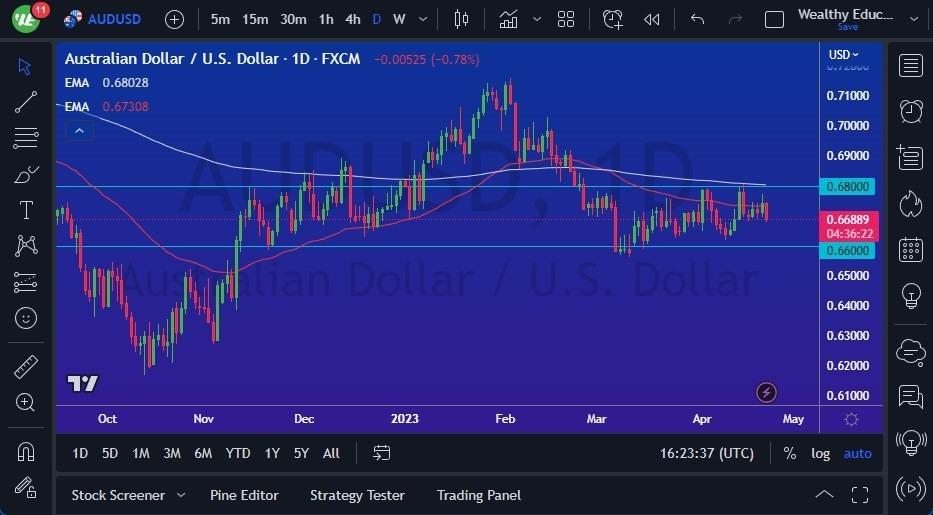
Task: Open the layout setup grid
Action: [566, 20]
